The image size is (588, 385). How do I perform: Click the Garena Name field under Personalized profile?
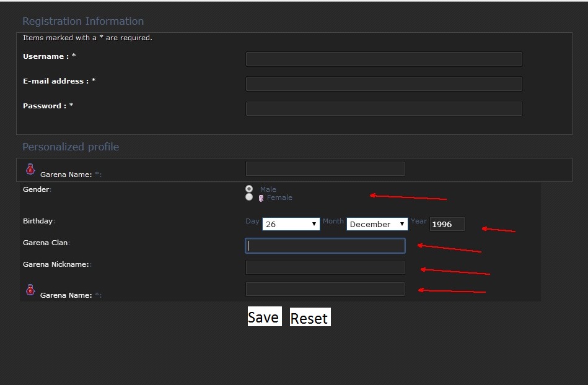pyautogui.click(x=325, y=168)
